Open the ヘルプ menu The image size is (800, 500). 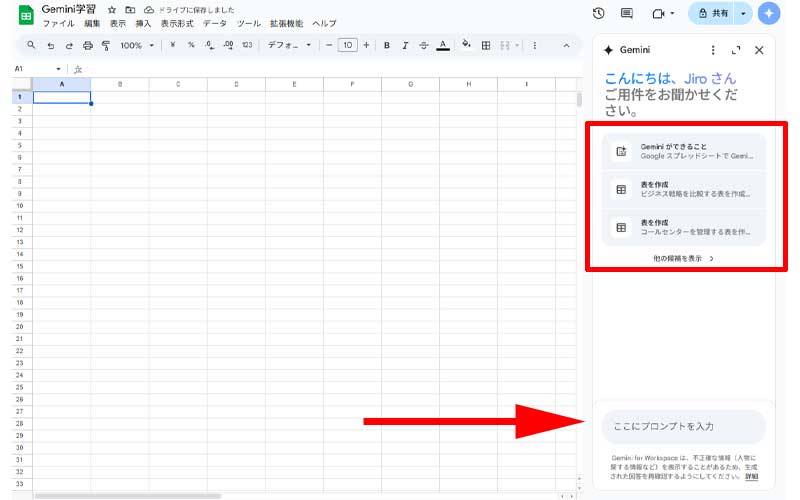(x=324, y=23)
